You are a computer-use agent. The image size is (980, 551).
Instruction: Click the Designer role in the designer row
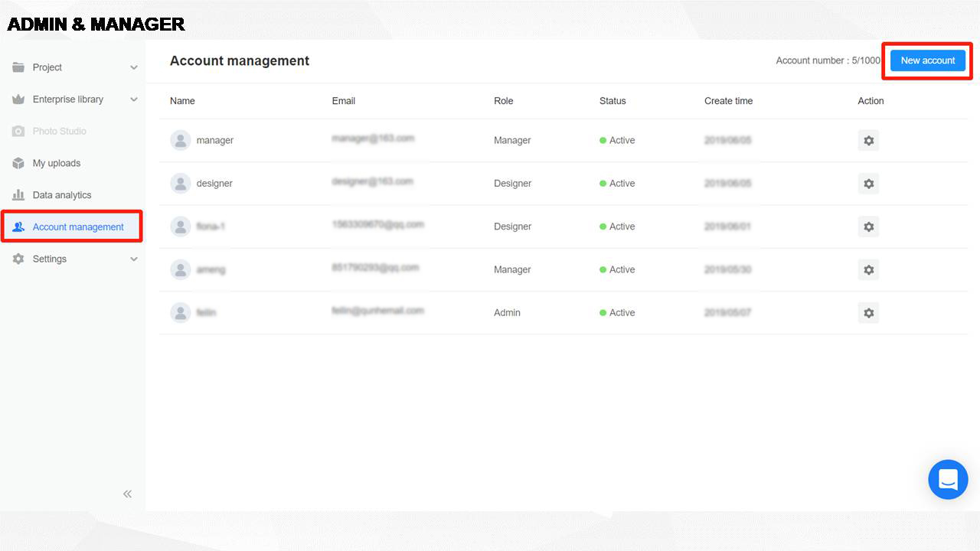click(513, 184)
